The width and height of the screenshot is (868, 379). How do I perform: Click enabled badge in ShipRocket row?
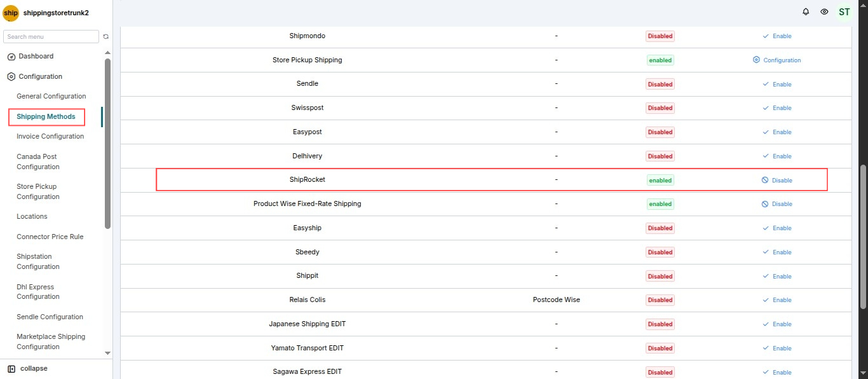[660, 180]
